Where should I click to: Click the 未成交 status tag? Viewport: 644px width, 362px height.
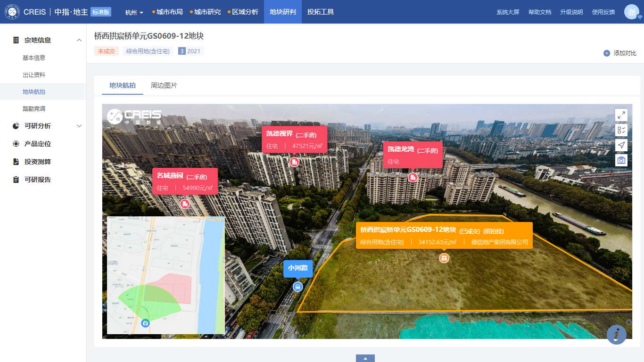point(107,51)
